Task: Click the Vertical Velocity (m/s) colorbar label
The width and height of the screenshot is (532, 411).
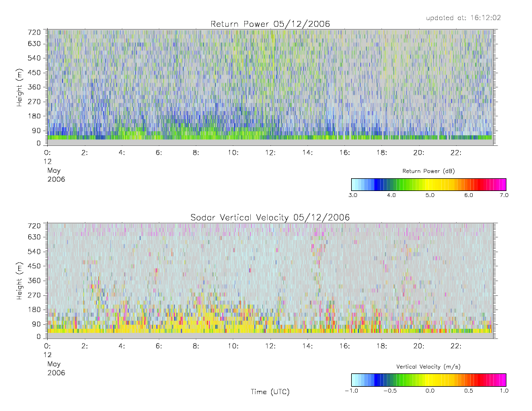Action: pyautogui.click(x=428, y=367)
